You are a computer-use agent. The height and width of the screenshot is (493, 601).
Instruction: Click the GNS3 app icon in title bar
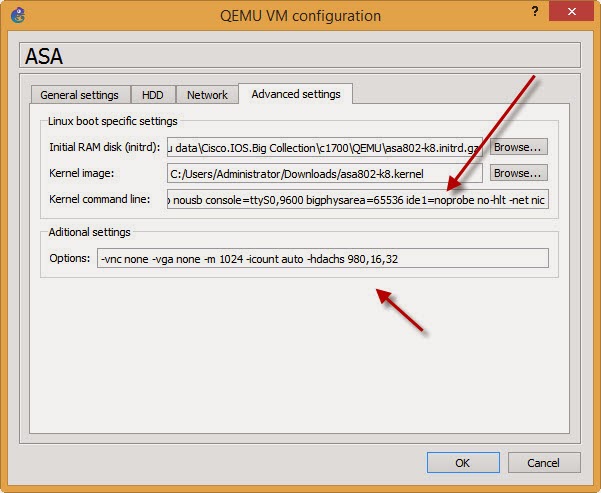[18, 16]
